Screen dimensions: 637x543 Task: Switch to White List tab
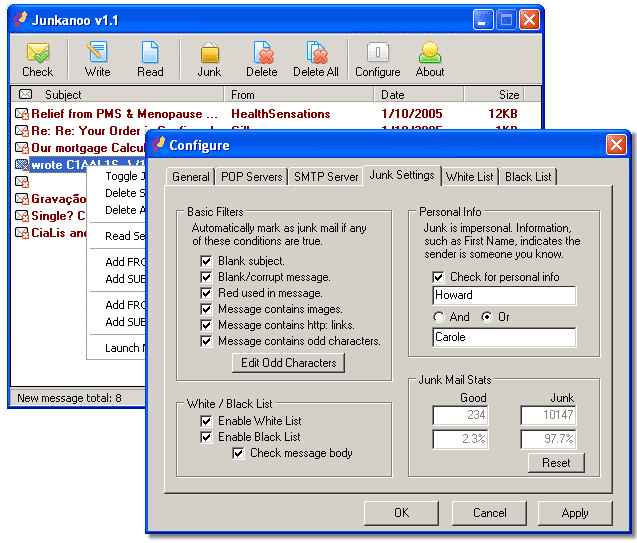tap(470, 177)
